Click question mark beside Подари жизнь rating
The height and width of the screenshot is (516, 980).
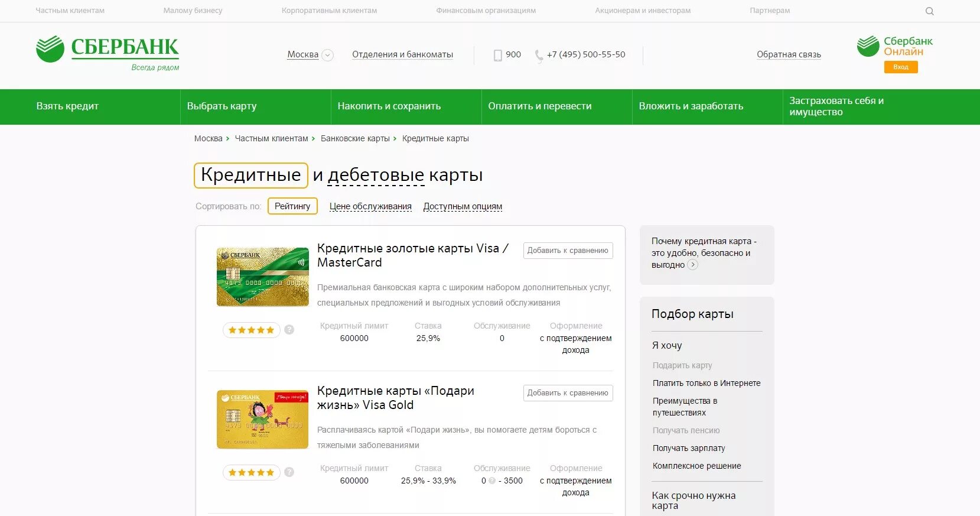[289, 472]
